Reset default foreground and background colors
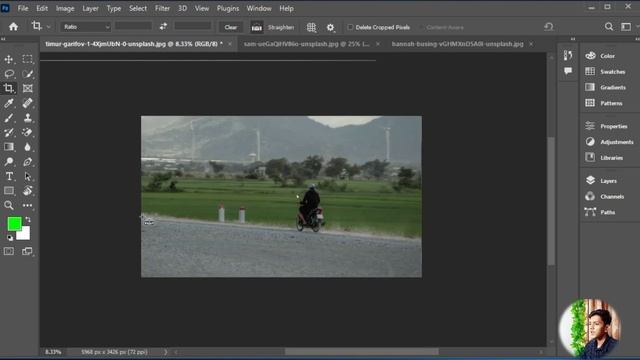This screenshot has width=640, height=360. tap(10, 238)
